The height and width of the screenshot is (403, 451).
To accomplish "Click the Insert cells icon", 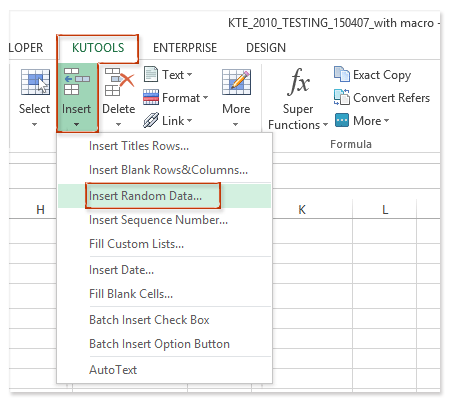I will coord(77,82).
